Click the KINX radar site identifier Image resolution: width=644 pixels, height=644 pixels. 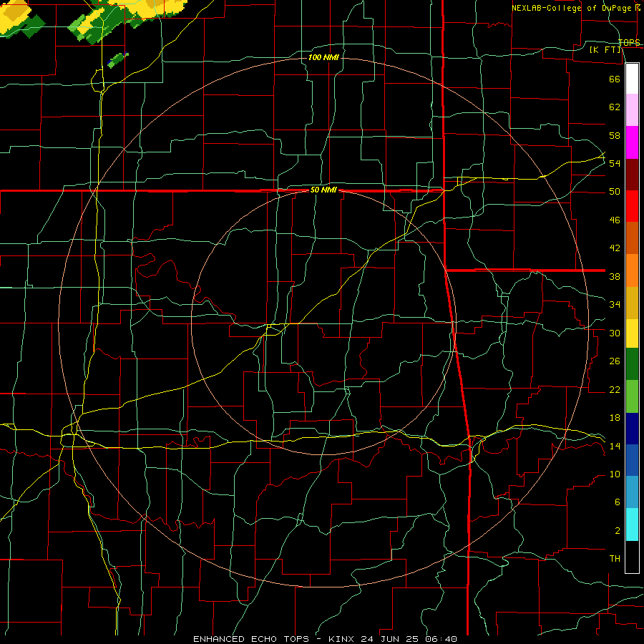(343, 639)
